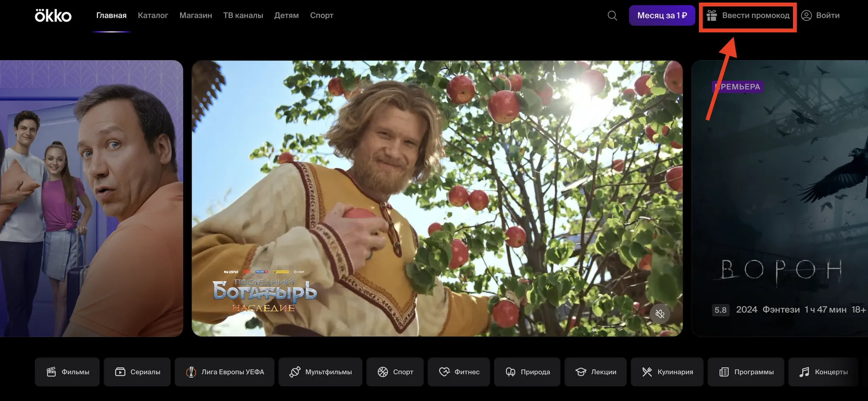Click the ПРЕМЬЕРА badge on Ворон
868x401 pixels.
[x=737, y=86]
